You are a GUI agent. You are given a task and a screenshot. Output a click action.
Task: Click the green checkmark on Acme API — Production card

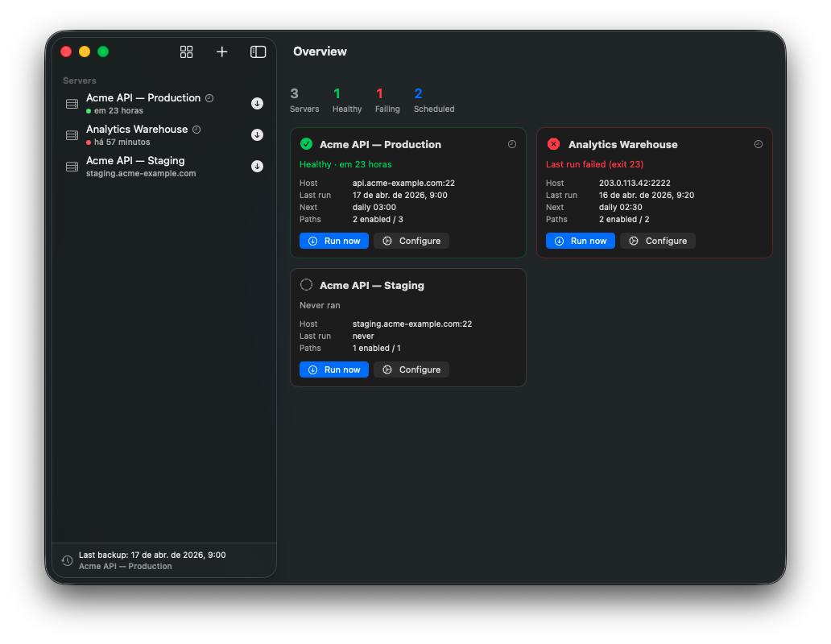pyautogui.click(x=306, y=144)
